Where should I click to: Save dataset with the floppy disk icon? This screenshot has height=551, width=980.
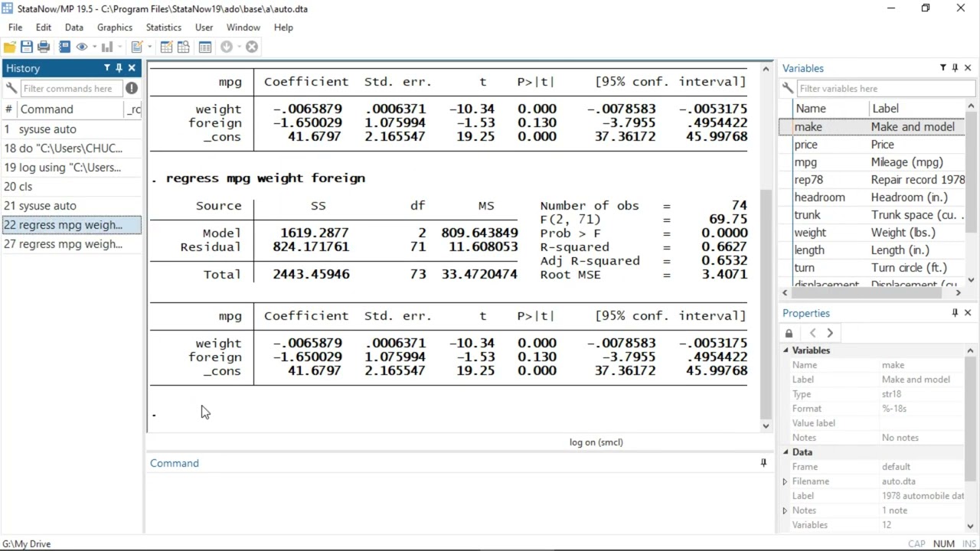27,47
